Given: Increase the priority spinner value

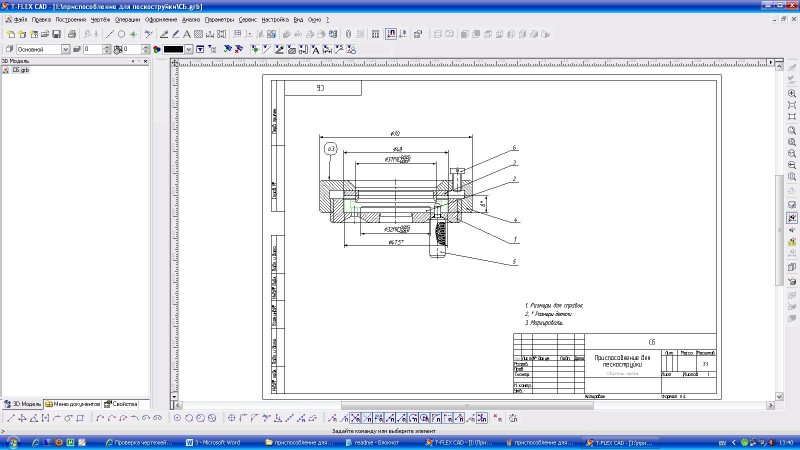Looking at the screenshot, I should click(145, 47).
